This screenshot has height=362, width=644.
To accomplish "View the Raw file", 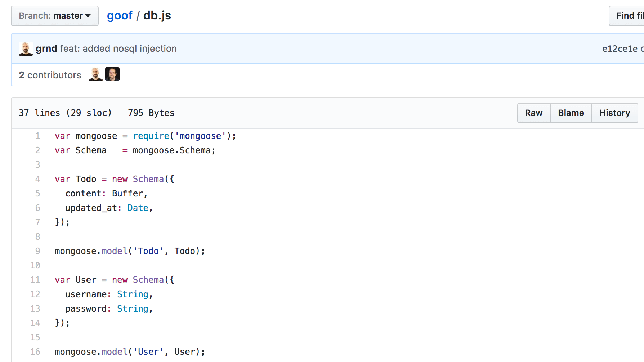I will tap(533, 113).
